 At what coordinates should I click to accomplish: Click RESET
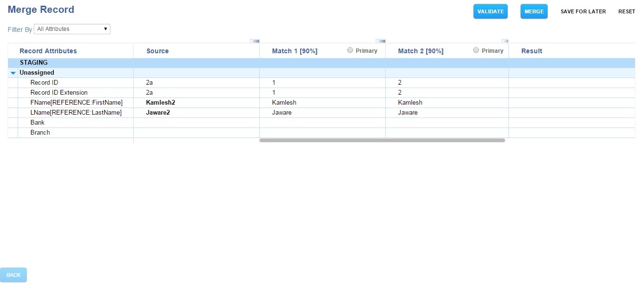point(626,11)
